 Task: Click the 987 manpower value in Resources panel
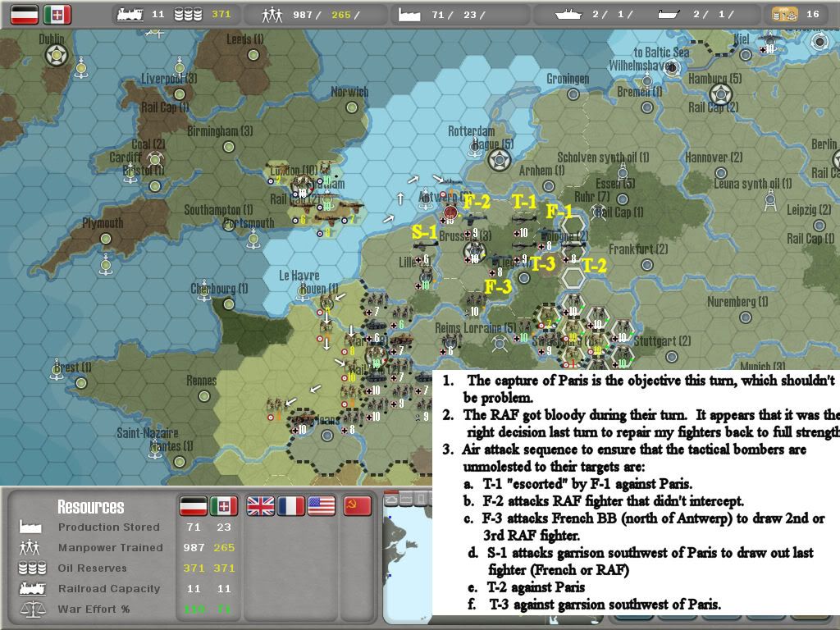(194, 547)
